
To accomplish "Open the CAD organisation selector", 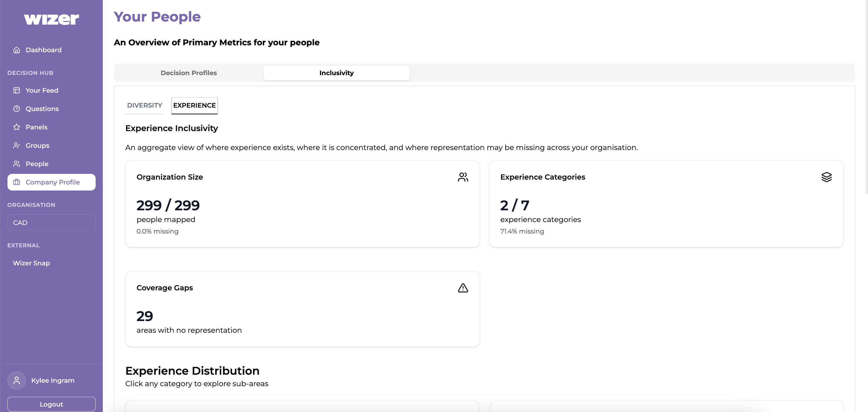I will click(51, 222).
